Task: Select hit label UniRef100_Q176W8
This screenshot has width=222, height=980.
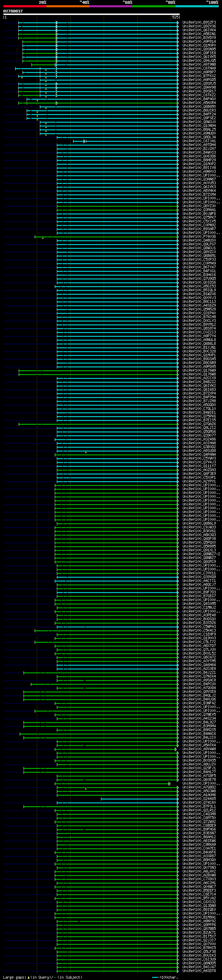Action: click(x=199, y=374)
